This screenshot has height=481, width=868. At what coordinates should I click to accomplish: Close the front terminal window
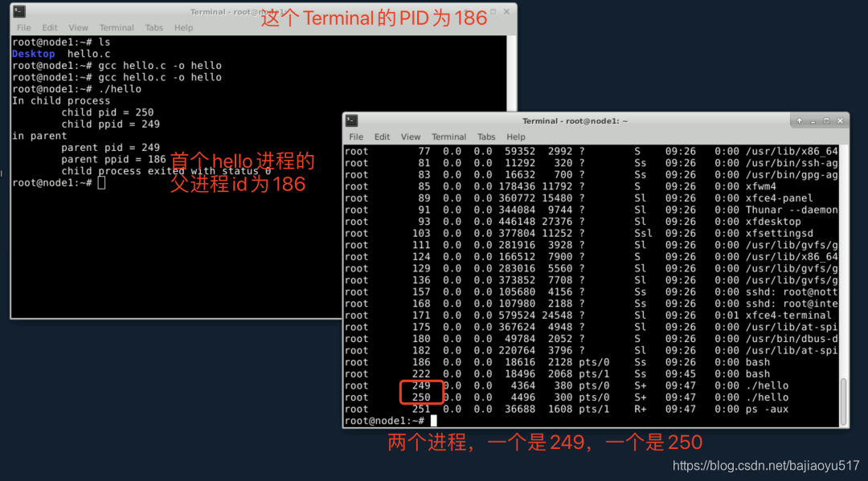pos(840,120)
